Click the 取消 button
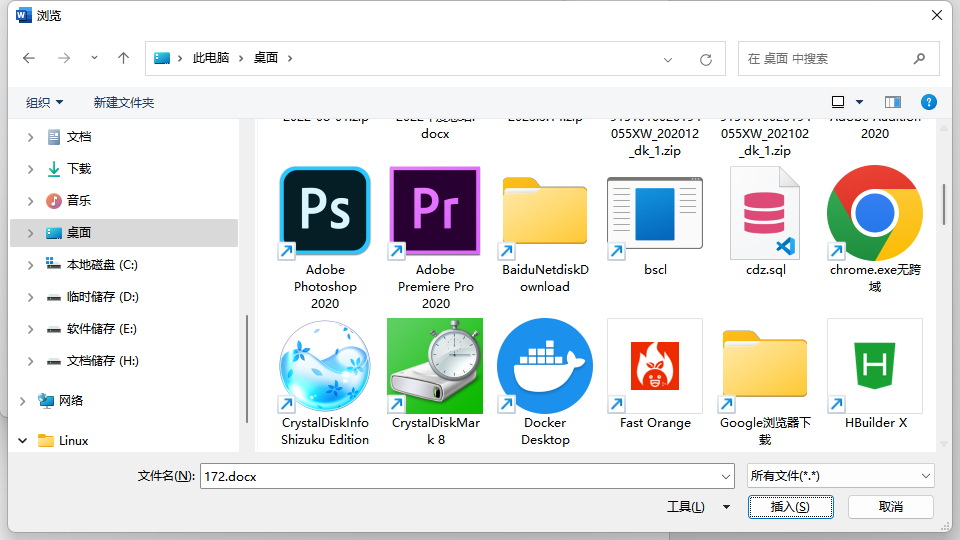The image size is (960, 540). [891, 507]
